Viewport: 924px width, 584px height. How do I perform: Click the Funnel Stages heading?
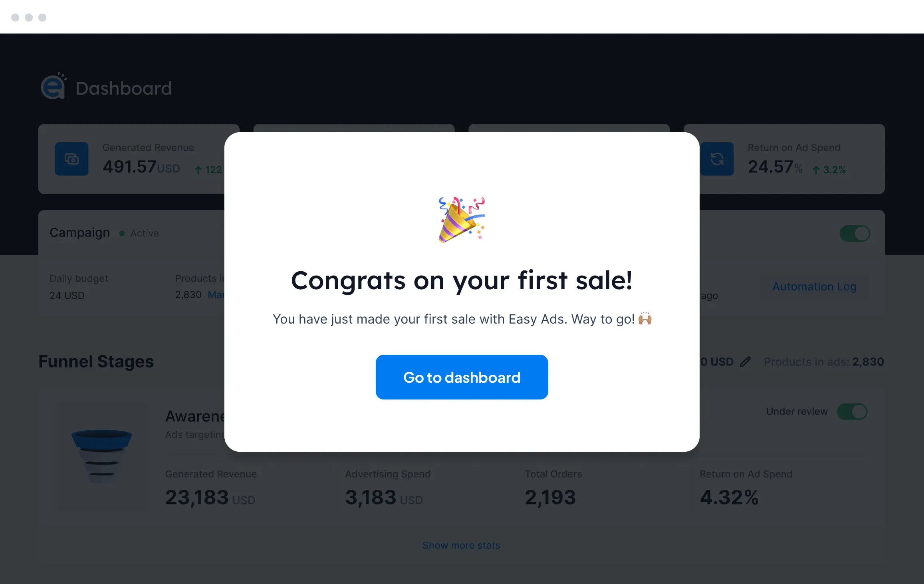click(96, 362)
